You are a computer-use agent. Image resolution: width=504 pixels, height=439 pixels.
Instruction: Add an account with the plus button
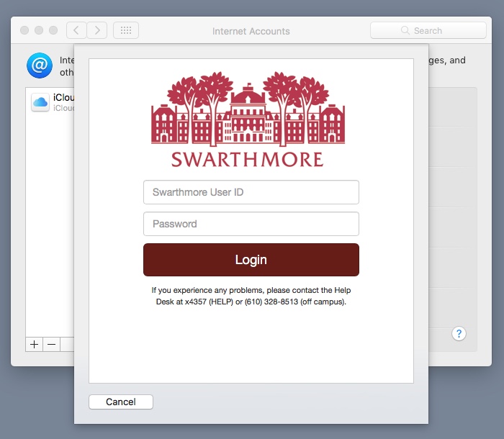(34, 344)
